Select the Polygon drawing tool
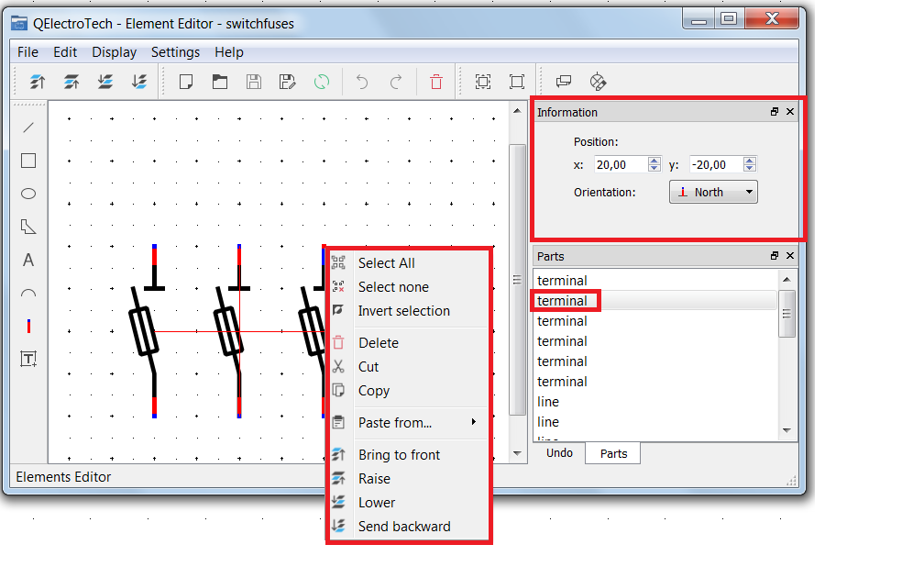Image resolution: width=924 pixels, height=578 pixels. point(28,227)
